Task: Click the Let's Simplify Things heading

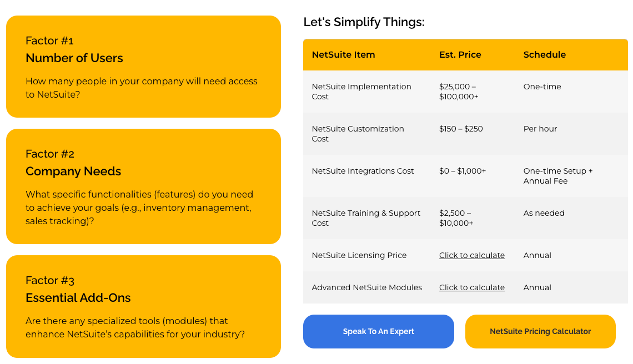Action: pos(364,22)
